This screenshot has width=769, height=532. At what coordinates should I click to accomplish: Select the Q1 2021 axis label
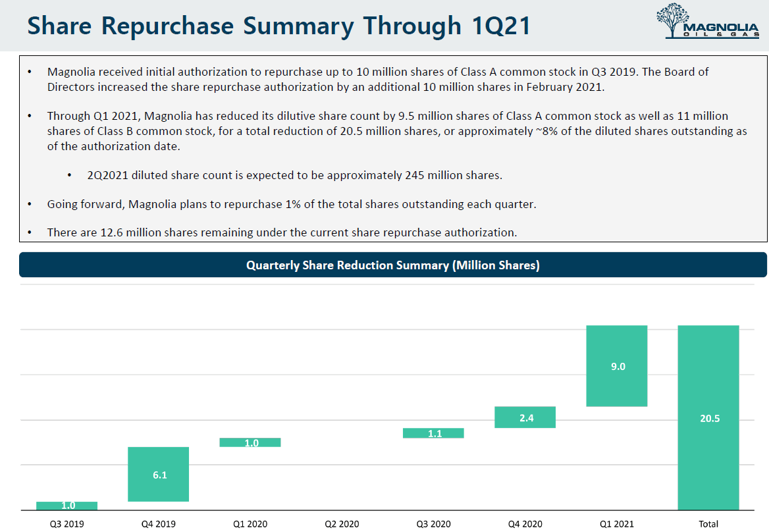click(617, 524)
